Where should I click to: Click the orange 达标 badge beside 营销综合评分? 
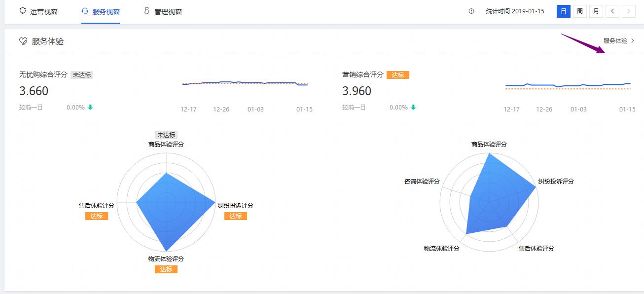pyautogui.click(x=397, y=75)
